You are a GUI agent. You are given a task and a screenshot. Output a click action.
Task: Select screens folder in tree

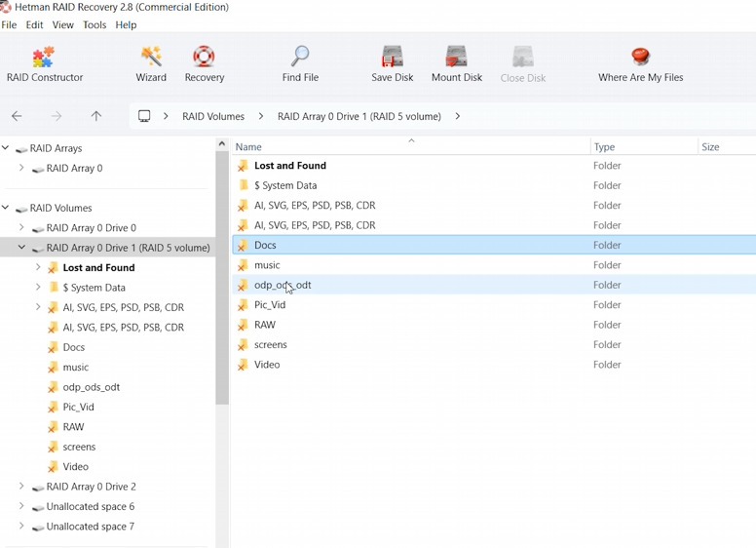click(x=79, y=447)
